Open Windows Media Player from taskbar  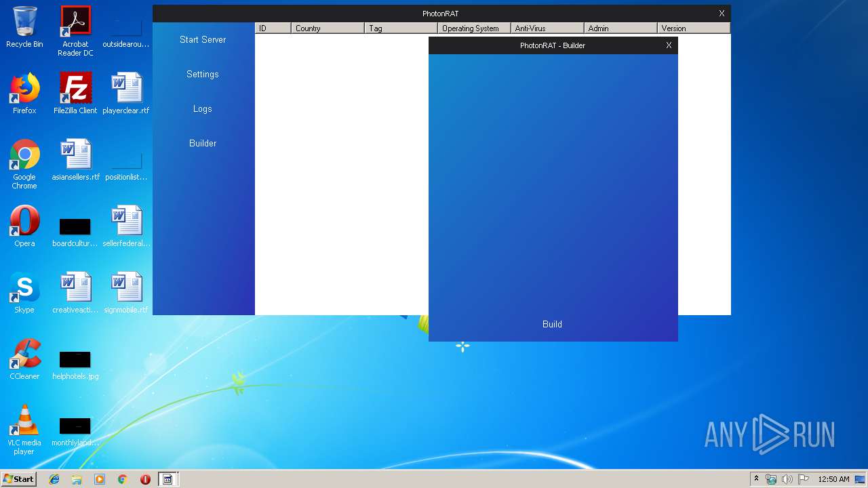[100, 479]
